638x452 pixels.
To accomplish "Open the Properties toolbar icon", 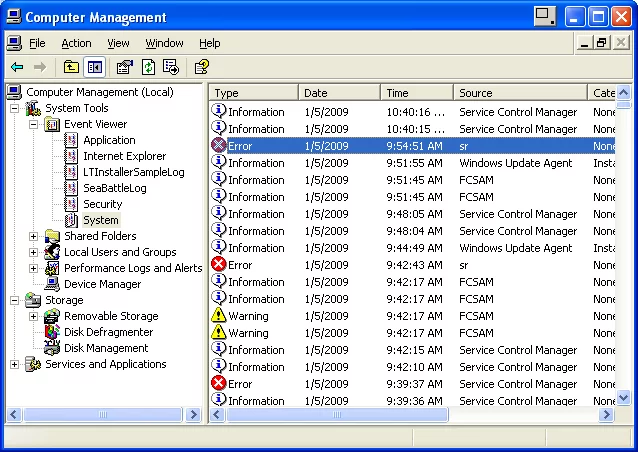I will pyautogui.click(x=125, y=67).
